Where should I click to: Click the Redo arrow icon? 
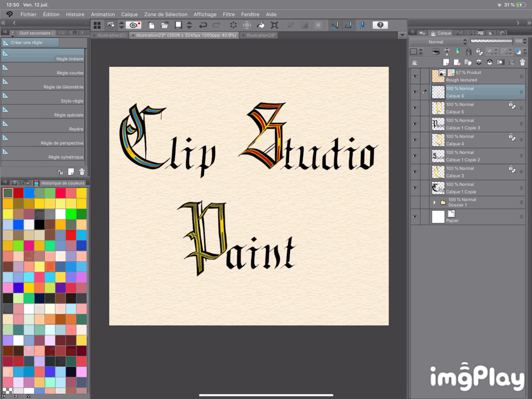coord(217,25)
